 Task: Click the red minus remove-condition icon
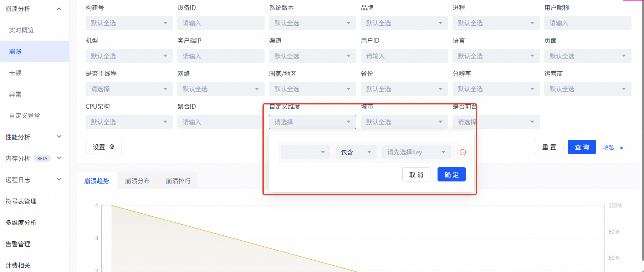[x=462, y=152]
